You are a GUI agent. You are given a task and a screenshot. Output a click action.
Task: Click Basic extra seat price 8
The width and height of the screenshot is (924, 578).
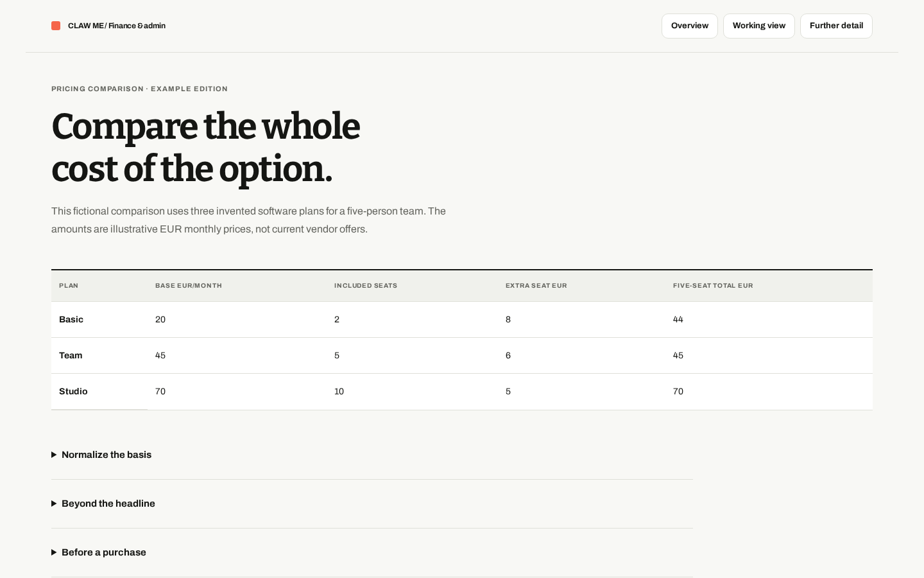click(508, 319)
